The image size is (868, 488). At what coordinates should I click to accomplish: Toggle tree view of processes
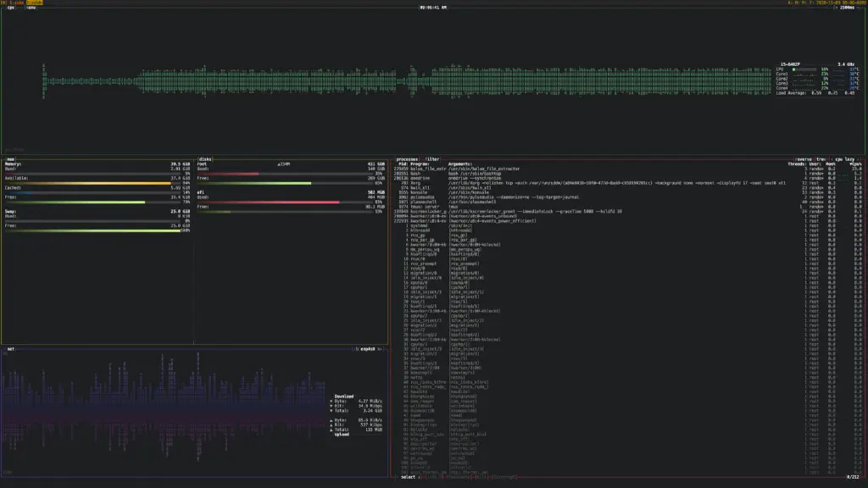point(821,159)
